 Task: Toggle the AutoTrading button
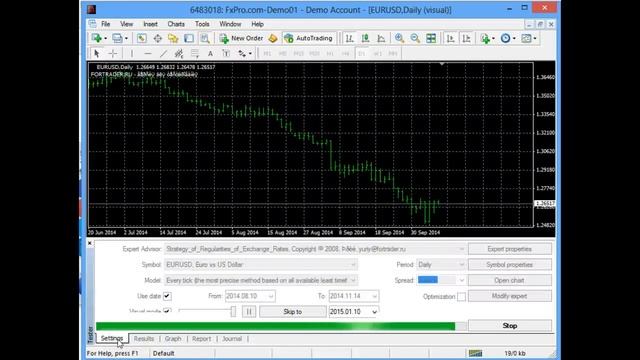tap(309, 38)
